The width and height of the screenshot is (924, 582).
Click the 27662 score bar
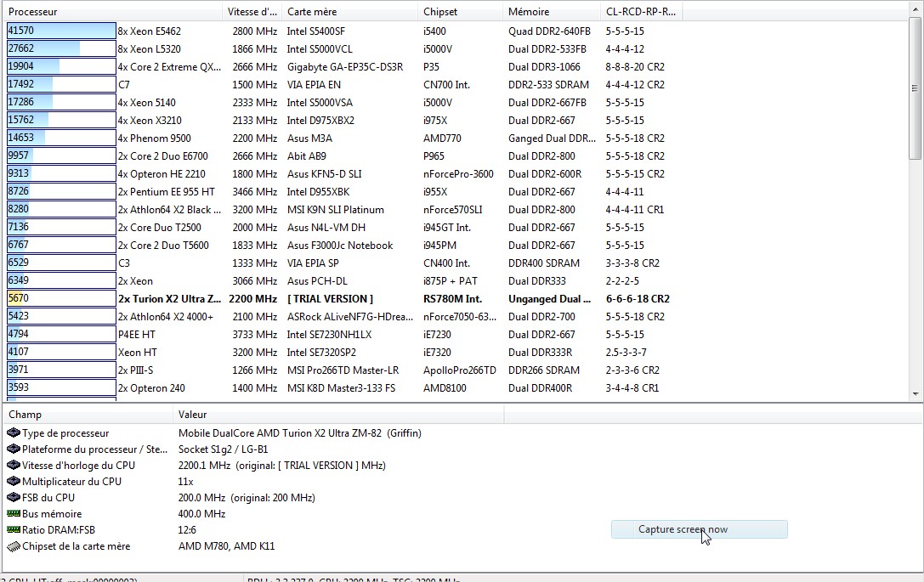(61, 48)
